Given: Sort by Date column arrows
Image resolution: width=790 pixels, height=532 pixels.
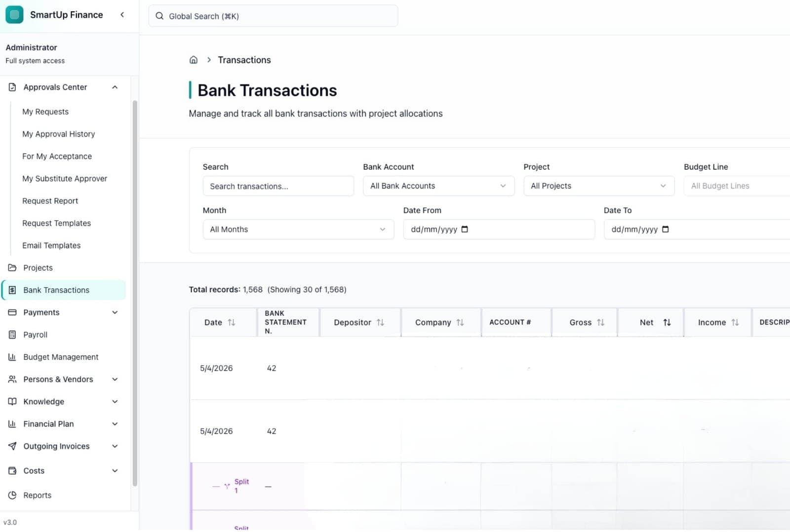Looking at the screenshot, I should pyautogui.click(x=232, y=323).
